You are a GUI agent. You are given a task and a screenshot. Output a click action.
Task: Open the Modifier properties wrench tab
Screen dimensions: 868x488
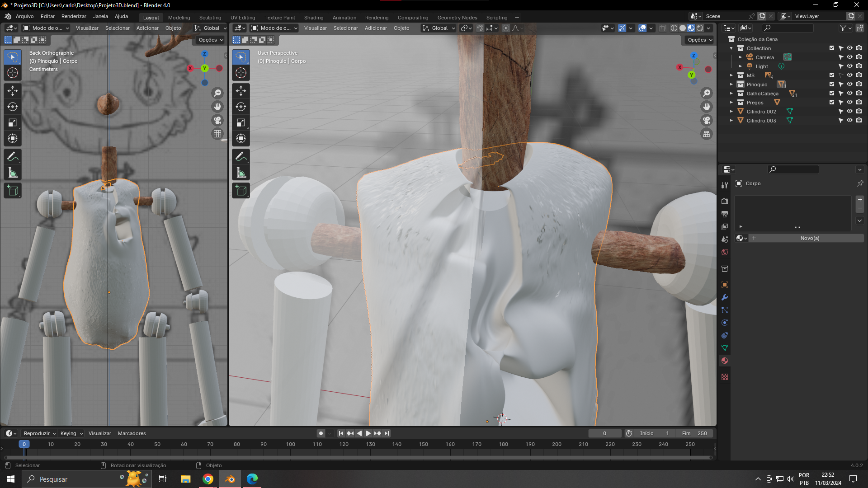(x=725, y=297)
